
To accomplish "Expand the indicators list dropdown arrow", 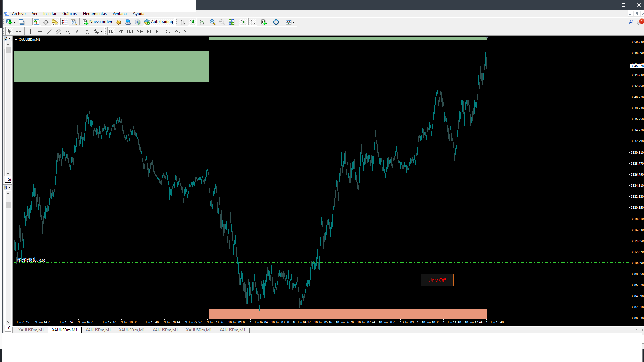I will click(269, 22).
